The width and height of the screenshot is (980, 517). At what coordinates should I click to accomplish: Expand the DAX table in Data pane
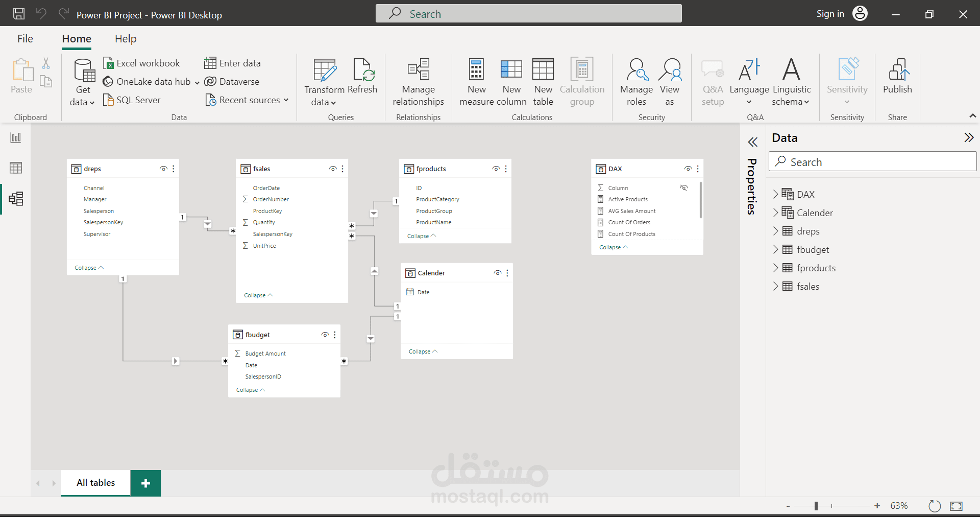click(x=775, y=194)
